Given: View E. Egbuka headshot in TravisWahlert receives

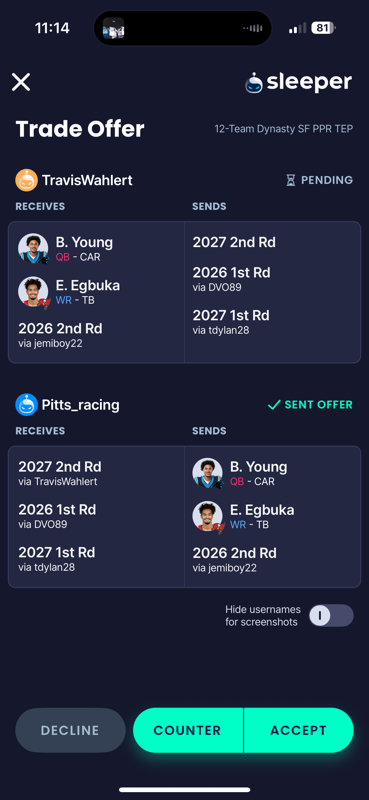Looking at the screenshot, I should 34,292.
